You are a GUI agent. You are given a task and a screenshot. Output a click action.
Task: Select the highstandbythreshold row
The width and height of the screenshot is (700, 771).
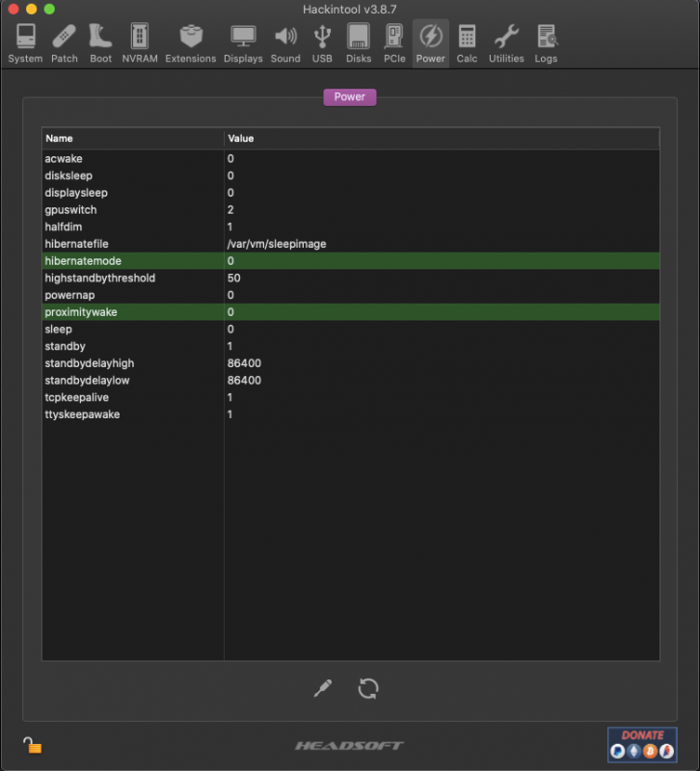click(351, 278)
